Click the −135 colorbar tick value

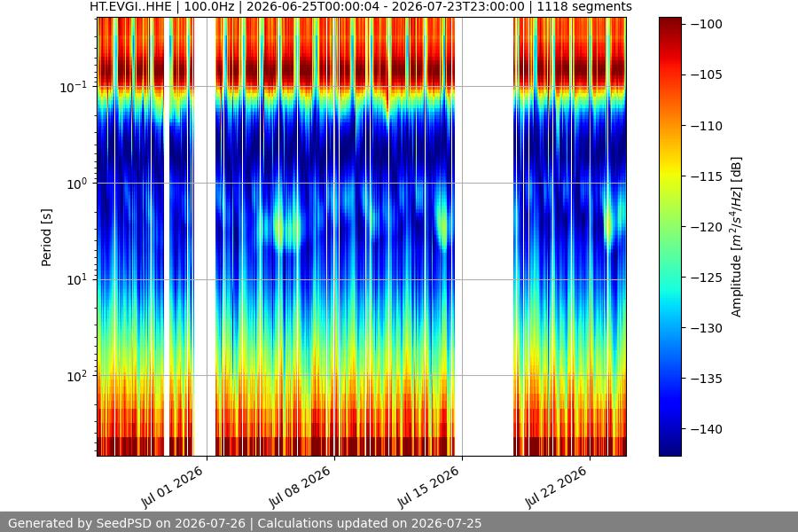pos(707,379)
